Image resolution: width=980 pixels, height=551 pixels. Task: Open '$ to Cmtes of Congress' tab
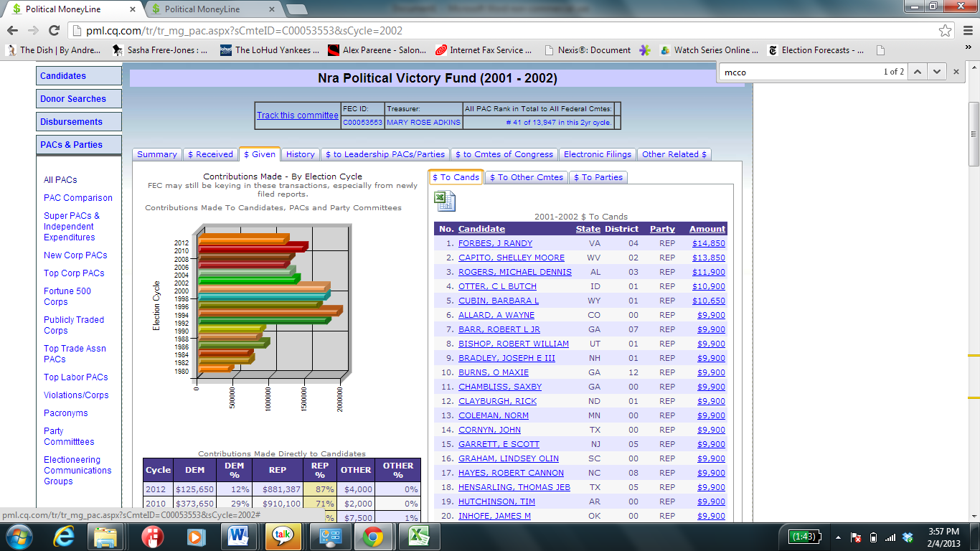504,154
